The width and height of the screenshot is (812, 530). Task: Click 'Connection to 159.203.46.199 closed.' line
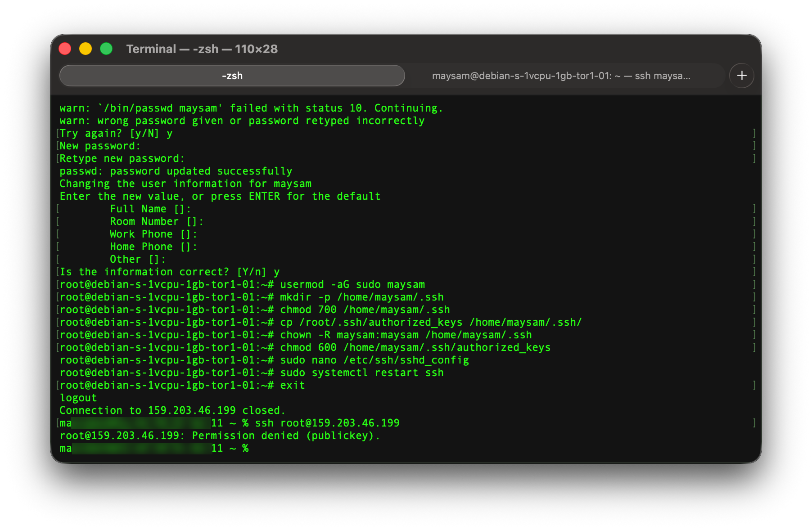tap(173, 411)
